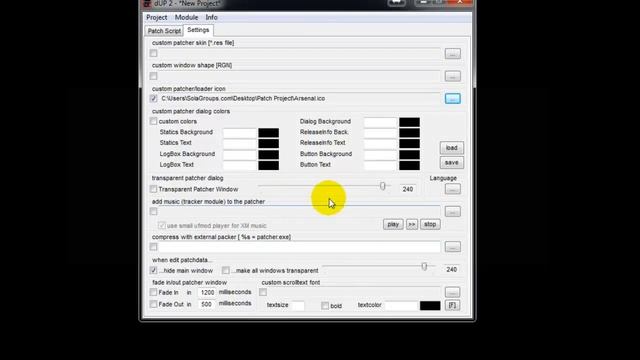640x360 pixels.
Task: Uncheck the custom patcher/loader icon checkbox
Action: pos(153,98)
